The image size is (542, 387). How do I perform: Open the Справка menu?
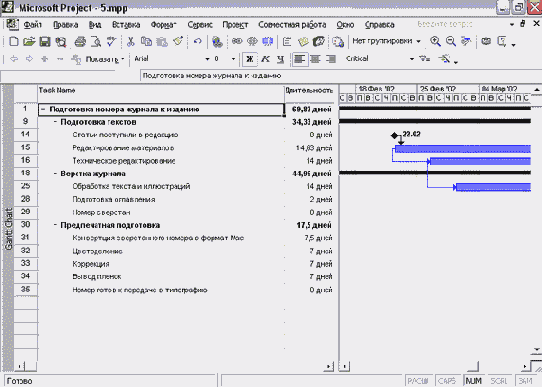coord(380,25)
